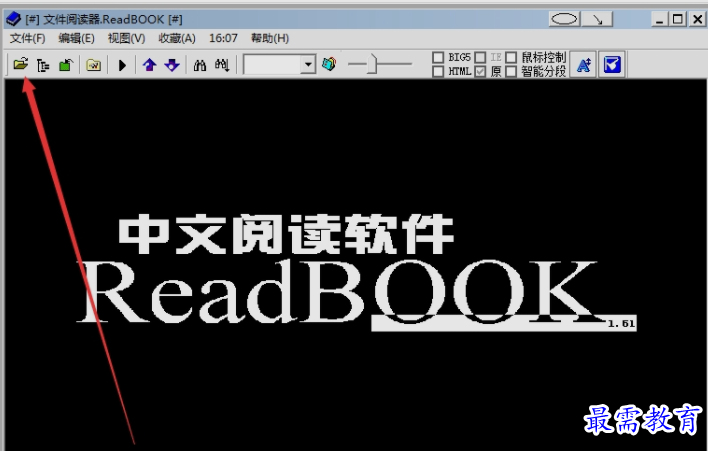Enable the BIG5 checkbox
The image size is (708, 451).
[x=438, y=57]
